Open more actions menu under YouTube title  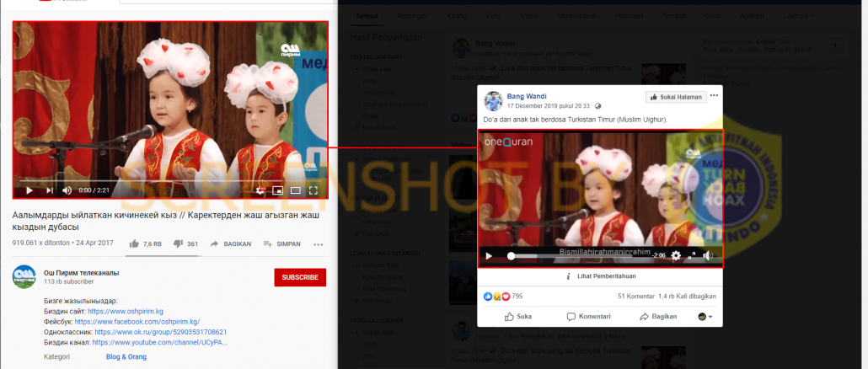point(319,244)
